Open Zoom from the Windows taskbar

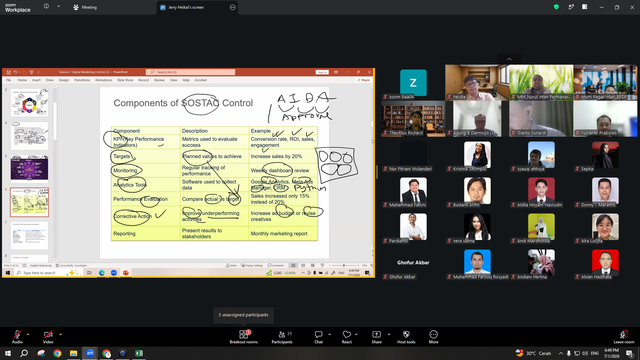pyautogui.click(x=90, y=353)
